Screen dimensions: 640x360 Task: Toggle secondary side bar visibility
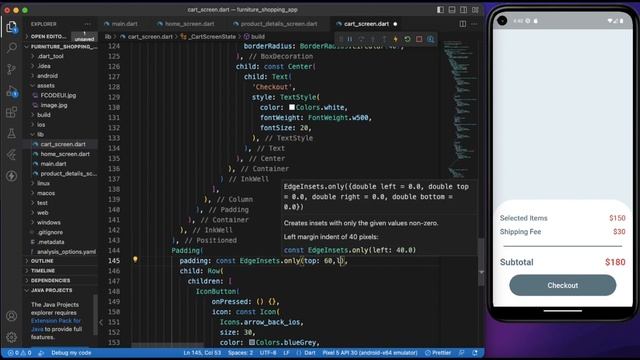[x=463, y=10]
